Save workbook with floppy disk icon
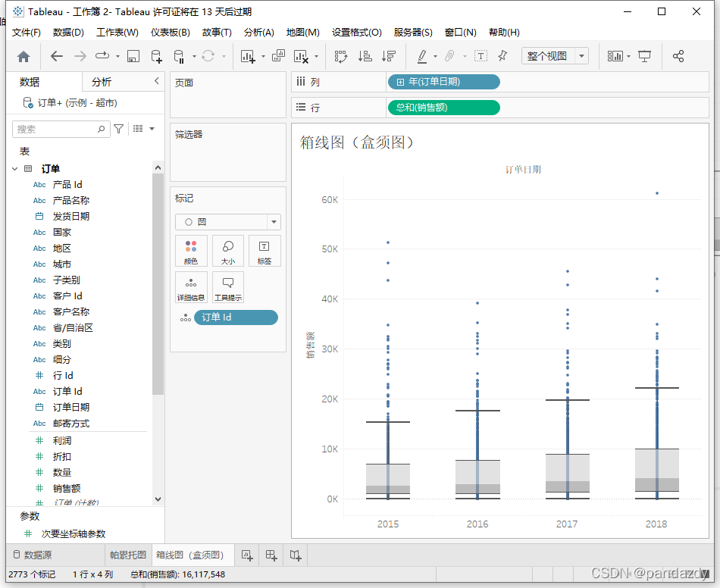 (x=133, y=57)
